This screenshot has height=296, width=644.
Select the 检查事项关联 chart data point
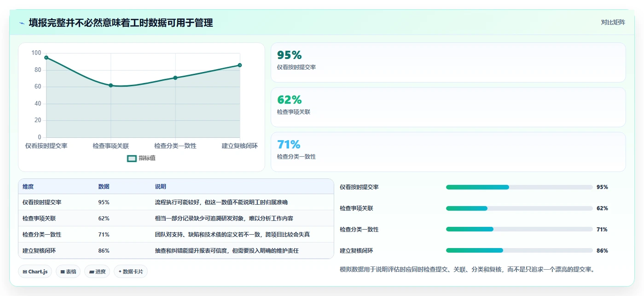(111, 85)
